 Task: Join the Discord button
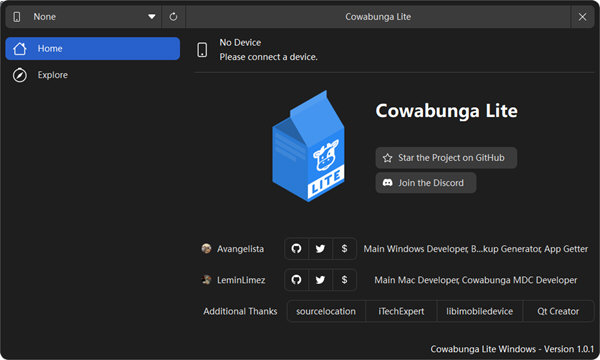[x=426, y=183]
